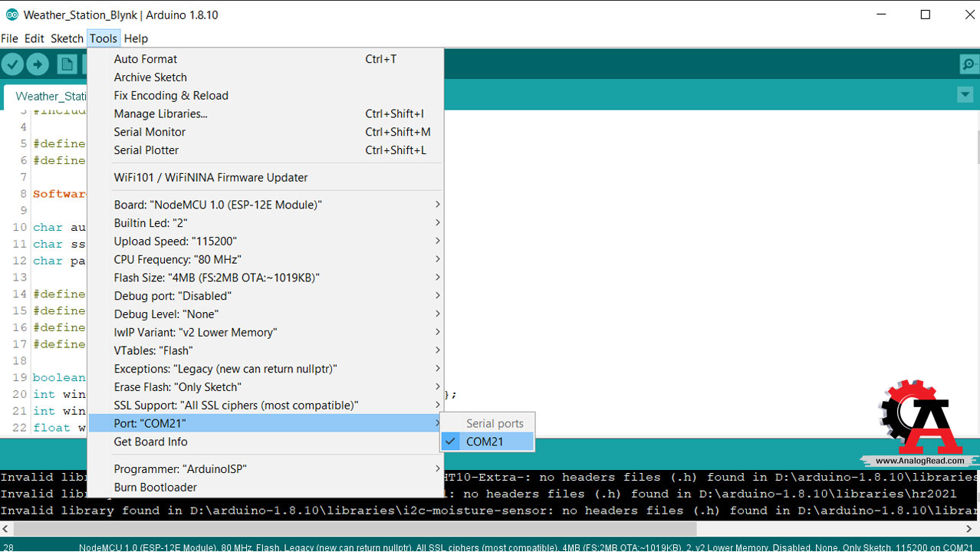
Task: Toggle the checked COM21 serial port
Action: pos(487,442)
